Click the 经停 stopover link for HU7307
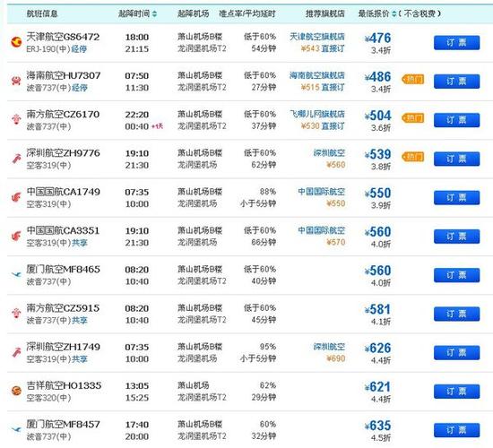Screen dimensions: 493x448 (x=79, y=88)
